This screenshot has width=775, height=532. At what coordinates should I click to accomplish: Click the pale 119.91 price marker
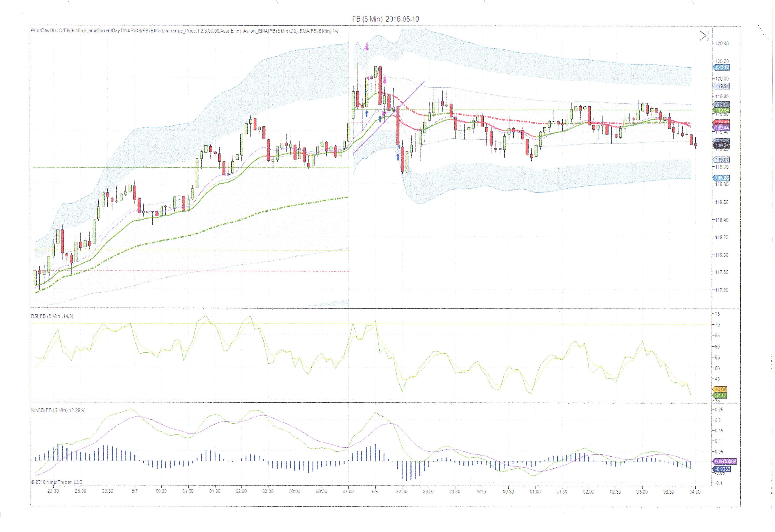(x=721, y=86)
